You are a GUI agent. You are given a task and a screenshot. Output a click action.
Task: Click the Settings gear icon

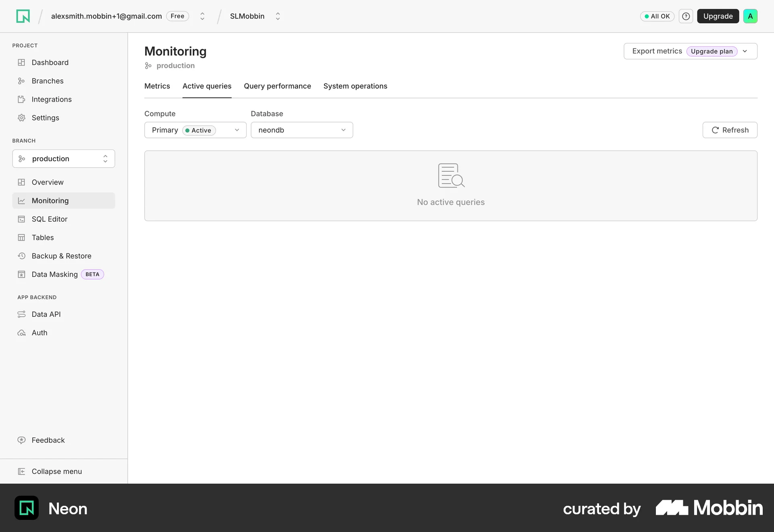pos(21,118)
